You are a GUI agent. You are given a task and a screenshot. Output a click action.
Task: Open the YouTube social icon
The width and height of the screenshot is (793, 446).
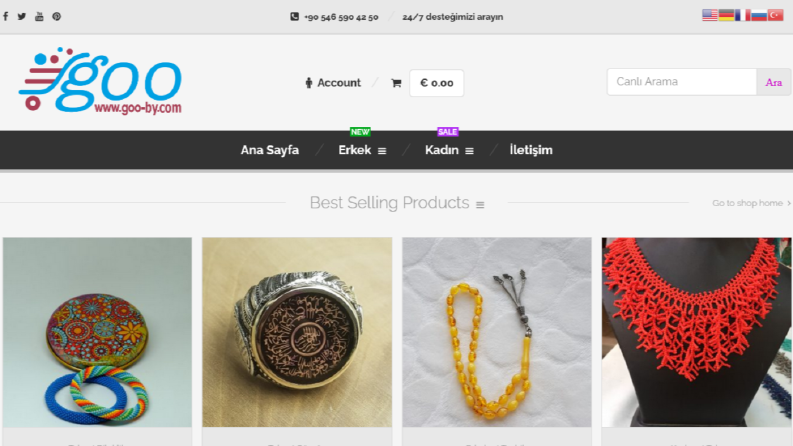pyautogui.click(x=39, y=16)
